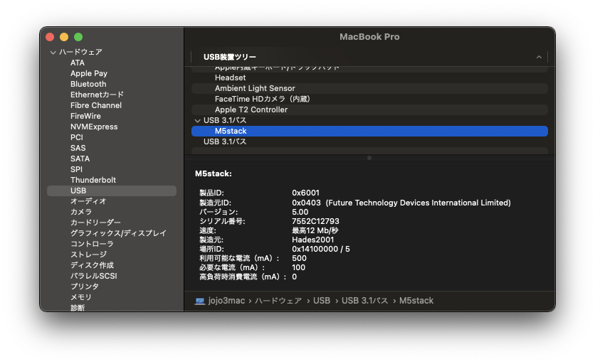This screenshot has width=595, height=364.
Task: Open プリンタ in the sidebar
Action: (84, 287)
